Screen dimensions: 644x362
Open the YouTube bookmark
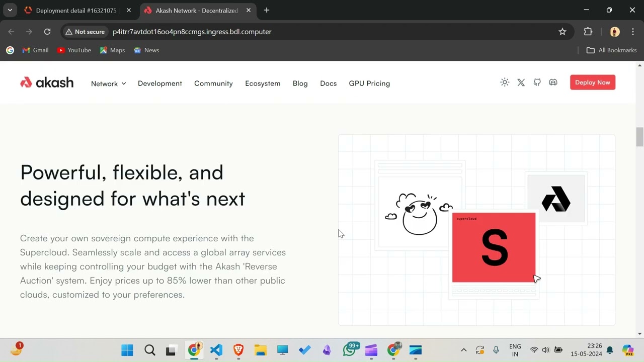74,50
